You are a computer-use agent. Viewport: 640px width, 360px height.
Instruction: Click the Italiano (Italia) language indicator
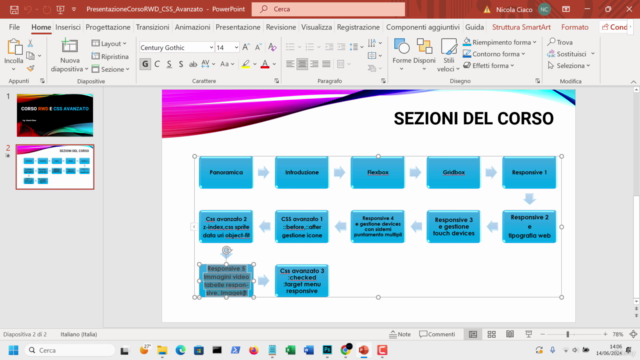pyautogui.click(x=79, y=334)
